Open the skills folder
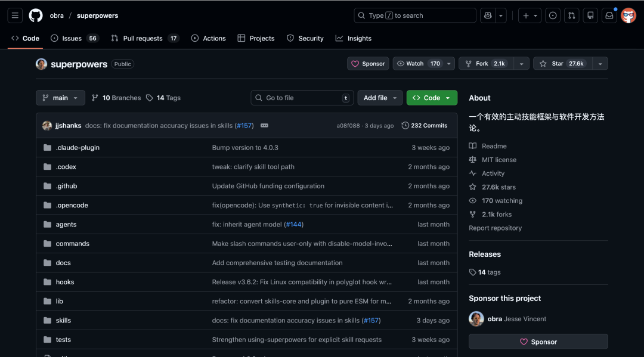 (63, 321)
